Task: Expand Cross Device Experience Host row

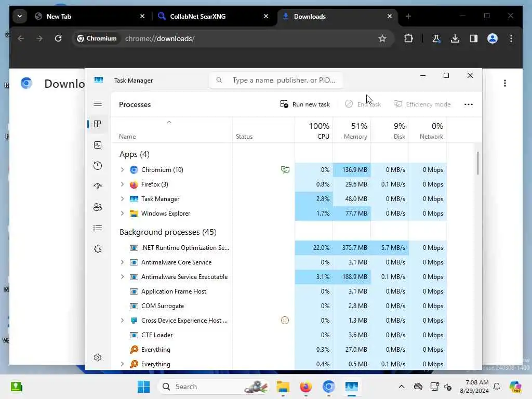Action: point(123,320)
